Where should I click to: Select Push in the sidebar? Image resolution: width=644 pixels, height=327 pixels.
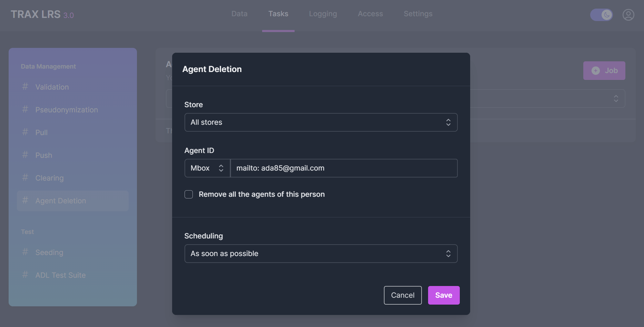44,155
